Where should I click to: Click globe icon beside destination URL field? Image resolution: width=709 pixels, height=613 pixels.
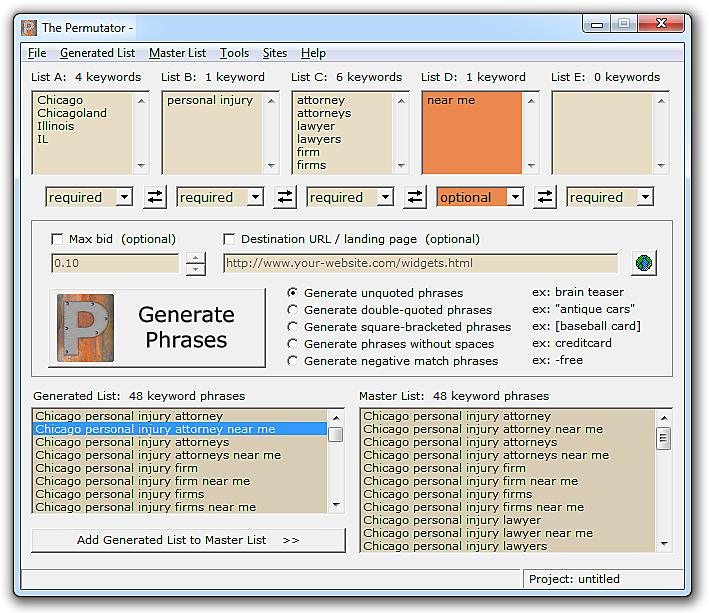(x=644, y=263)
